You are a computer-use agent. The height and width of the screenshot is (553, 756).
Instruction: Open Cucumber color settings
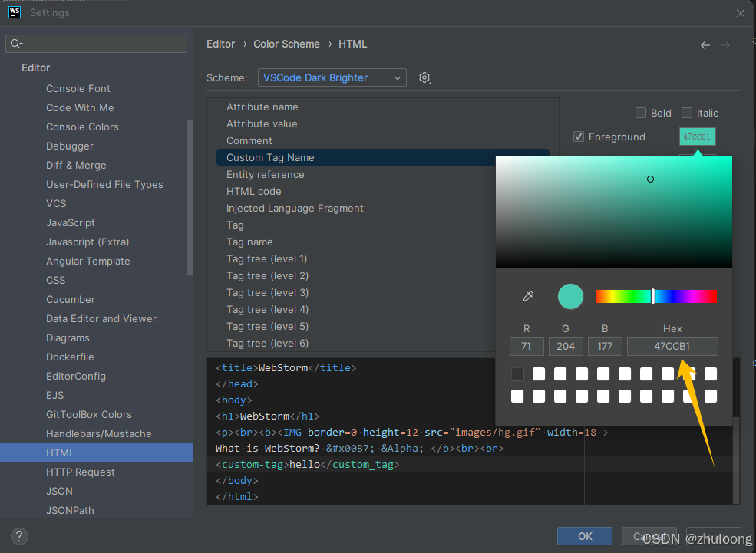coord(71,299)
